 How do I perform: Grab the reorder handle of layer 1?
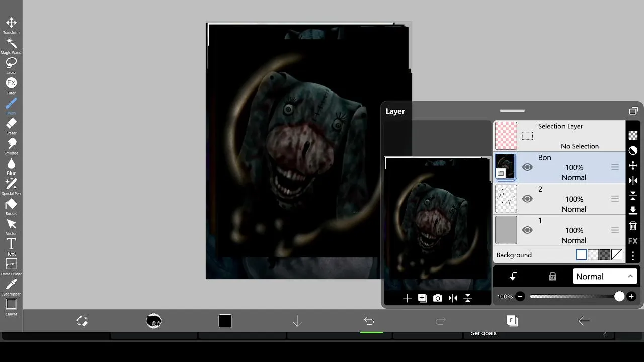click(615, 230)
